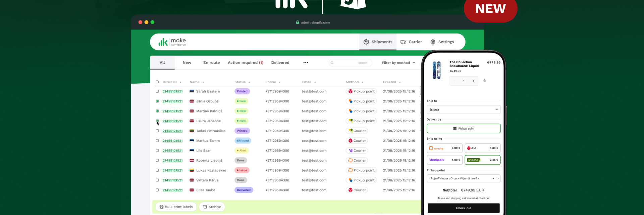Click Estonia flag next to Markus Tamm

tap(192, 141)
